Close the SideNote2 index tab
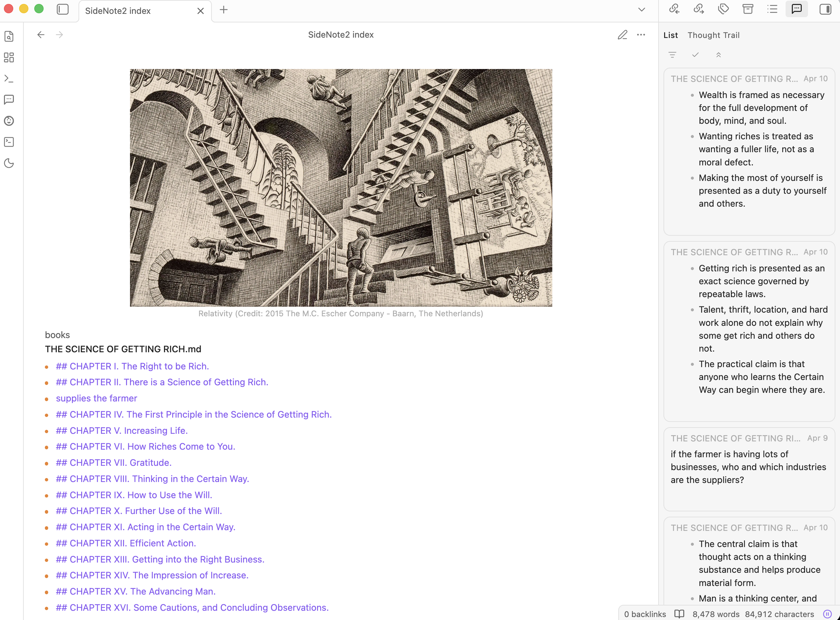840x620 pixels. click(201, 11)
